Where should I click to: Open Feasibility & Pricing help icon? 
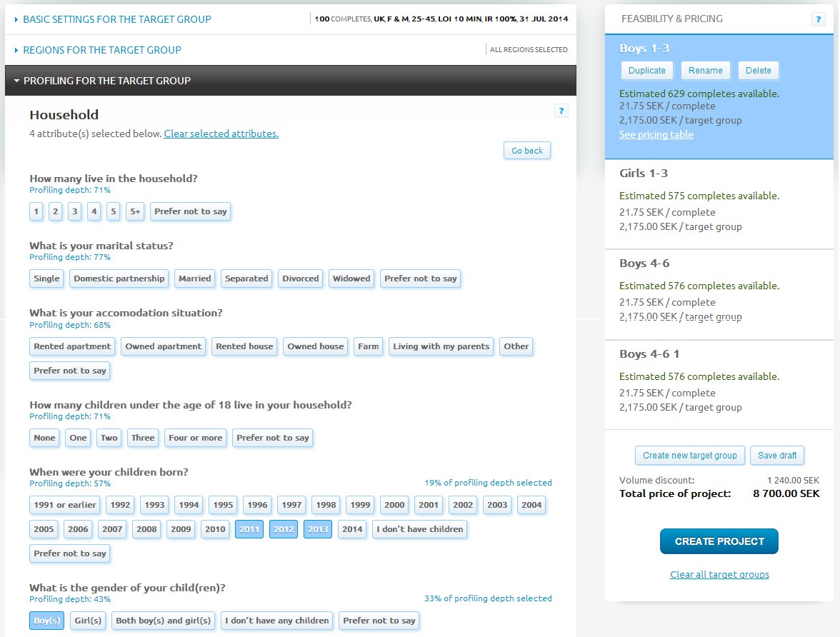(818, 19)
